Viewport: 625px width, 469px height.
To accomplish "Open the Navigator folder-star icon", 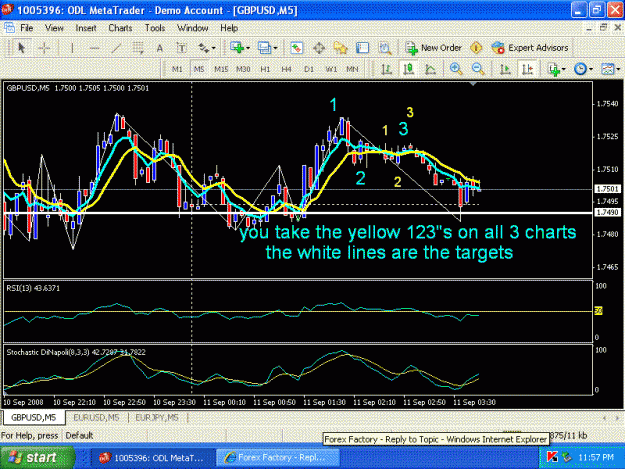I will click(x=340, y=48).
